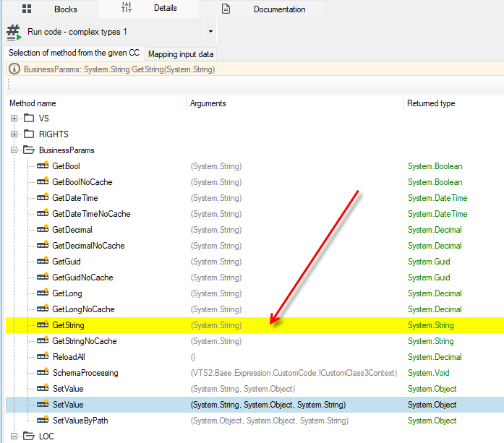Select the SchemaProcessing method name
Viewport: 504px width, 443px height.
click(85, 373)
